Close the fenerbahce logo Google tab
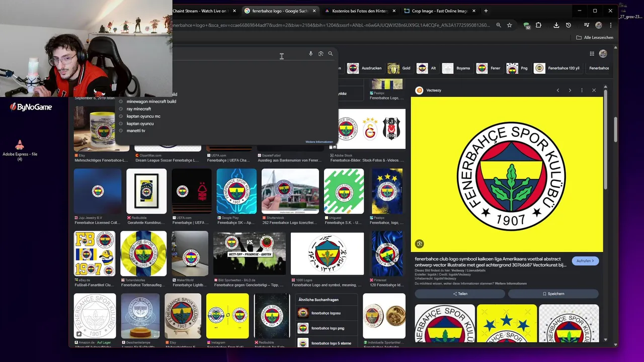 pos(314,11)
